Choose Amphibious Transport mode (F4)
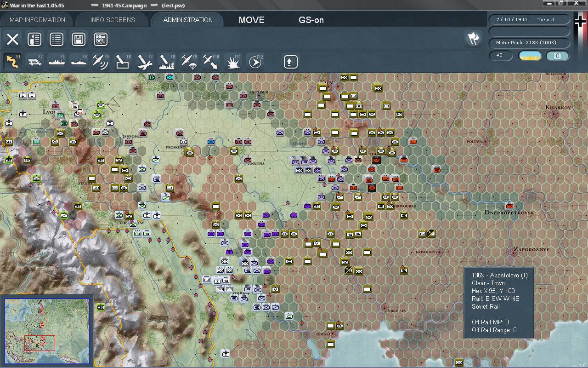 [x=79, y=62]
